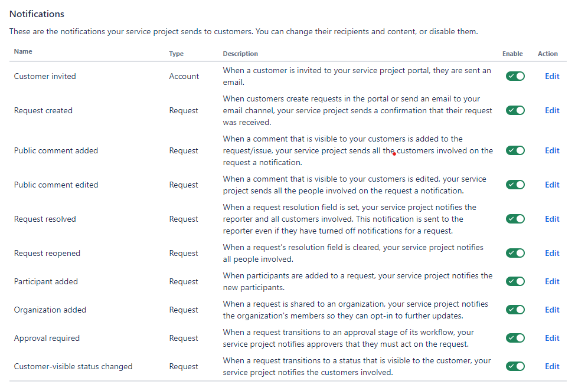This screenshot has height=391, width=588.
Task: Toggle off Request created notification
Action: [x=515, y=110]
